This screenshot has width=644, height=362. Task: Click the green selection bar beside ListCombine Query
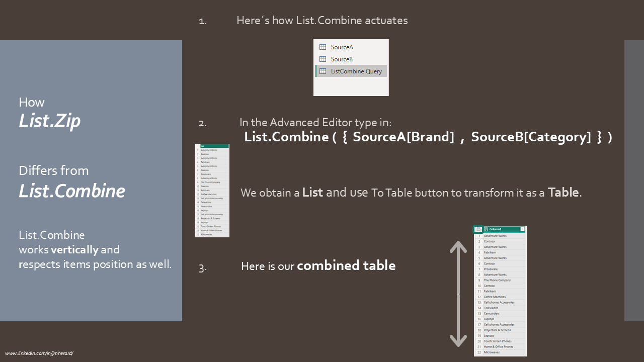(315, 71)
